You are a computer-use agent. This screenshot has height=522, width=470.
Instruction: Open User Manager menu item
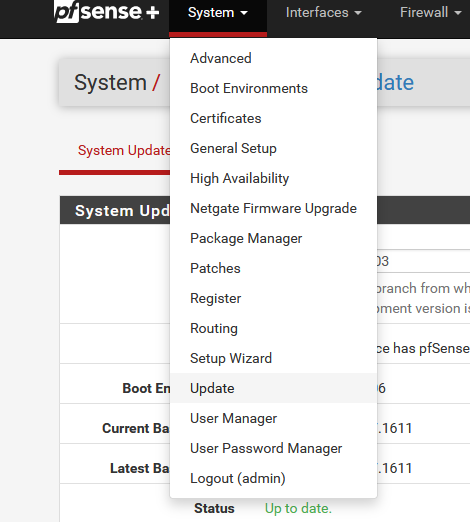pyautogui.click(x=273, y=418)
